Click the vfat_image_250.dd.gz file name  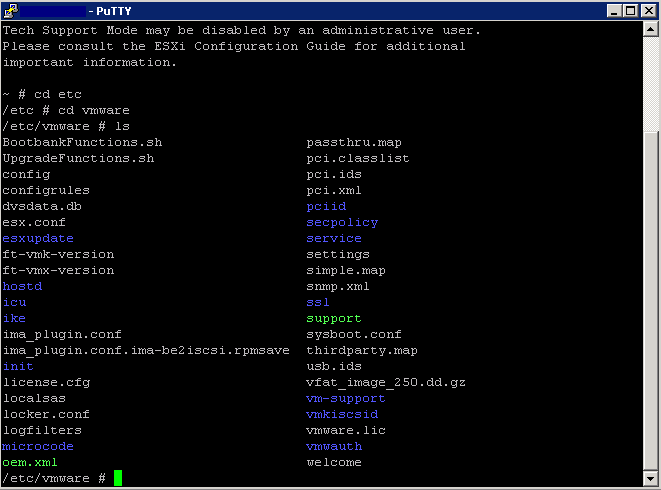386,383
